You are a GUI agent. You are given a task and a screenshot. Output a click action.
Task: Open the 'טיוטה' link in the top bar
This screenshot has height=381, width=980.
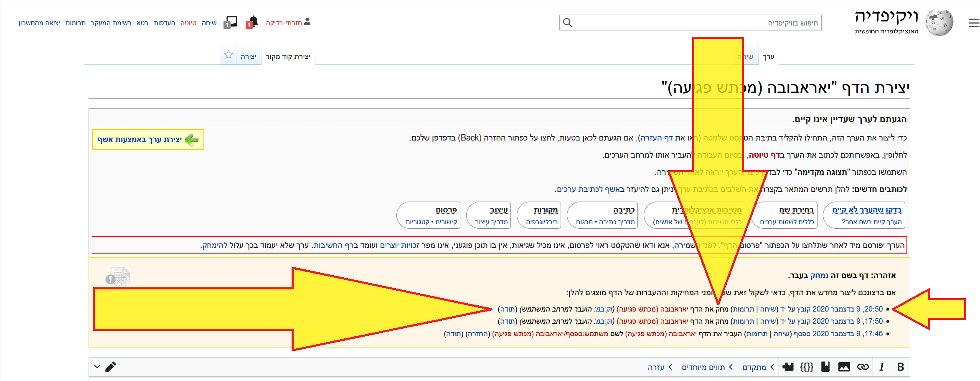[188, 23]
